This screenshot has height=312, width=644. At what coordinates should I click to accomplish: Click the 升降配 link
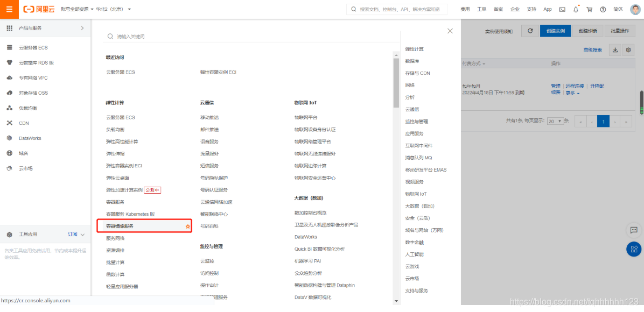[x=597, y=86]
